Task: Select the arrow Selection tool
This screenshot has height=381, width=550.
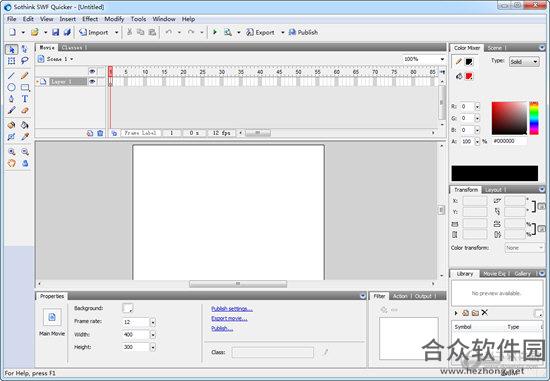Action: (12, 49)
